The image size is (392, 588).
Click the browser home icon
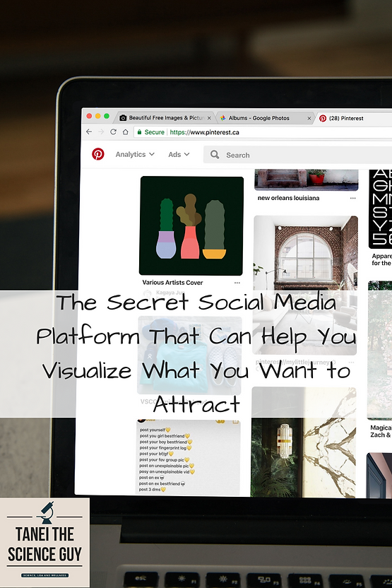click(126, 131)
